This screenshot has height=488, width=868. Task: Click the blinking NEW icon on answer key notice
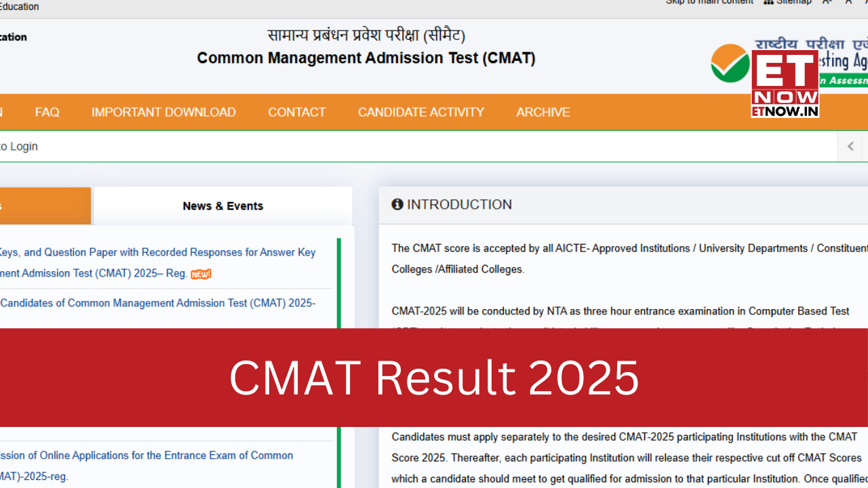[201, 274]
